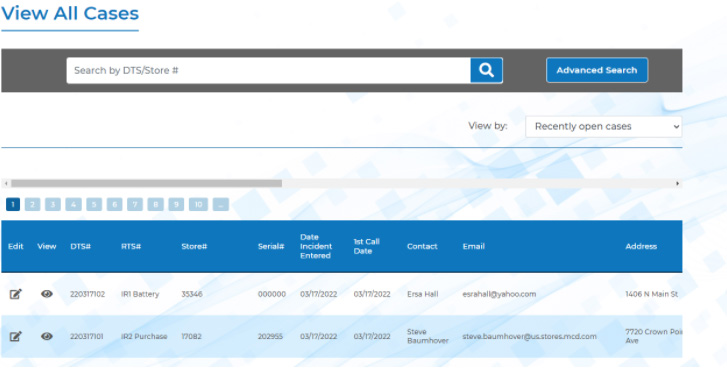The height and width of the screenshot is (380, 727).
Task: Focus the Search by DTS/Store # field
Action: [x=268, y=70]
